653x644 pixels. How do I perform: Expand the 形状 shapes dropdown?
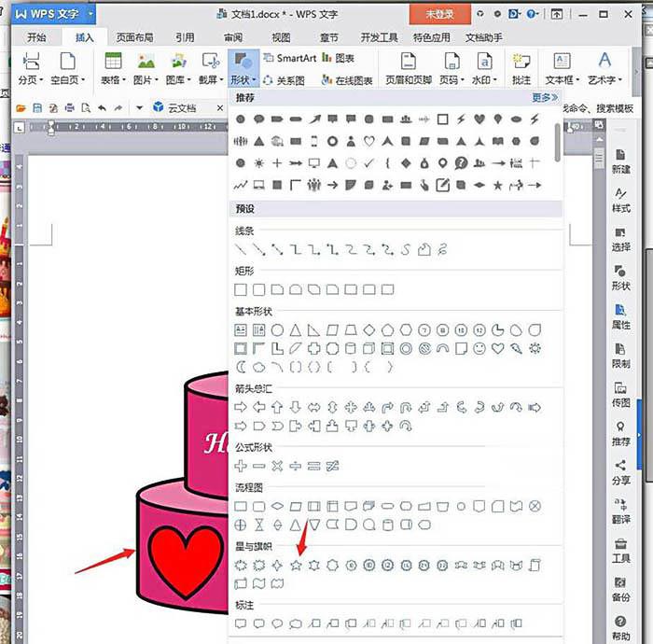243,69
